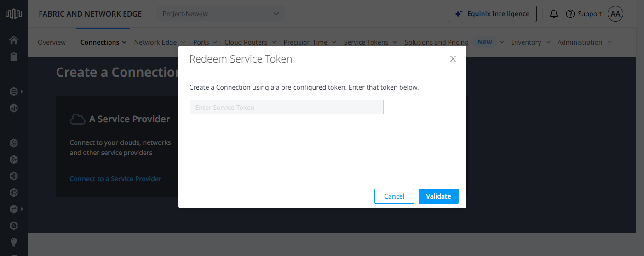Open the clipboard icon in sidebar
Viewport: 644px width, 256px height.
point(14,57)
